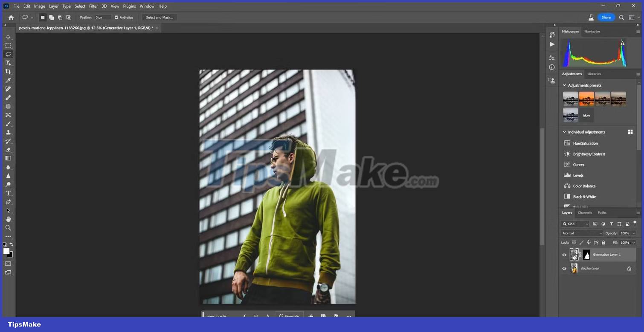The width and height of the screenshot is (644, 332).
Task: Click the Hue/Saturation adjustment icon
Action: point(567,143)
